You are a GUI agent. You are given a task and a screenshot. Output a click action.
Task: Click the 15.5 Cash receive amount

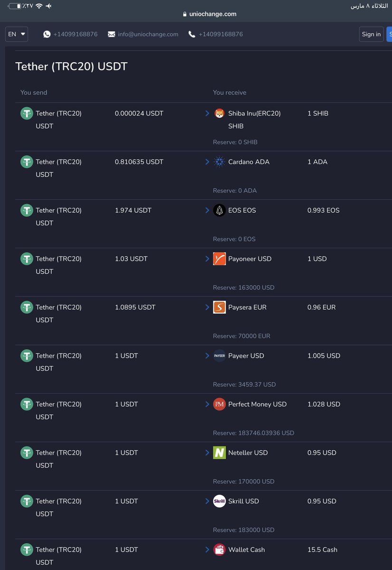(323, 550)
